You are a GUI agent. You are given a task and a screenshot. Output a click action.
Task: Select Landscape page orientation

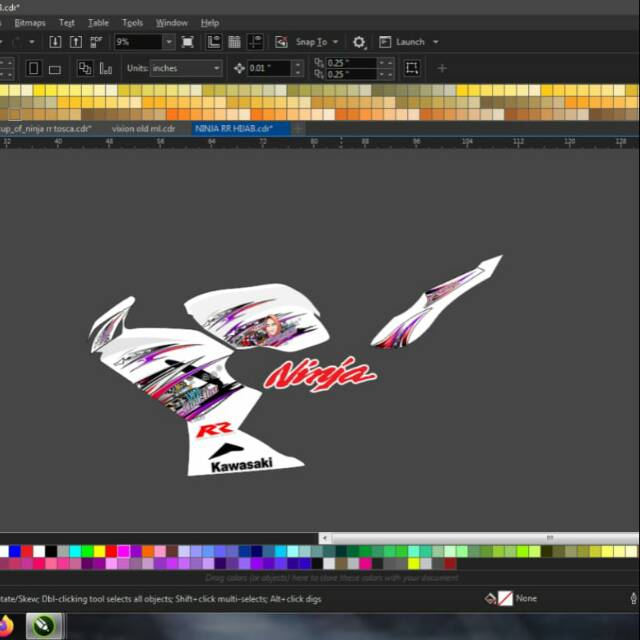tap(55, 69)
